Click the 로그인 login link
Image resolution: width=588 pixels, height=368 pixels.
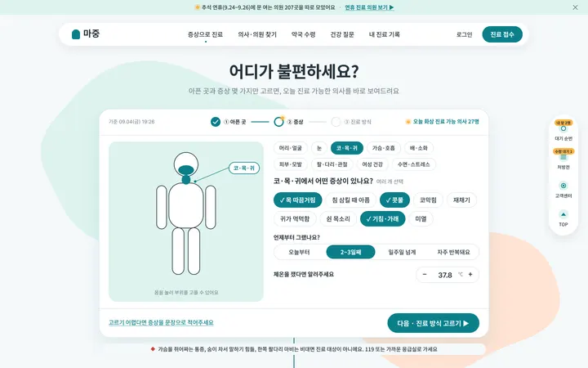point(464,34)
